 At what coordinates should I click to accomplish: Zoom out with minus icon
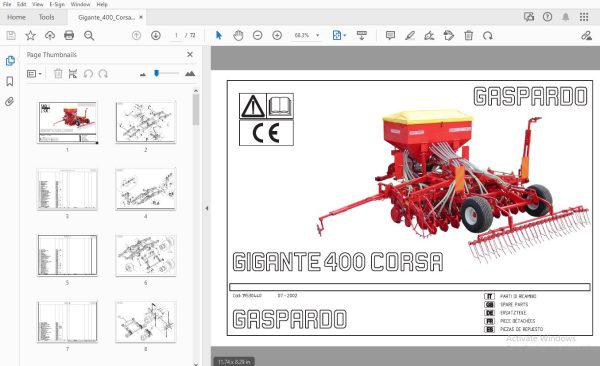[x=258, y=36]
